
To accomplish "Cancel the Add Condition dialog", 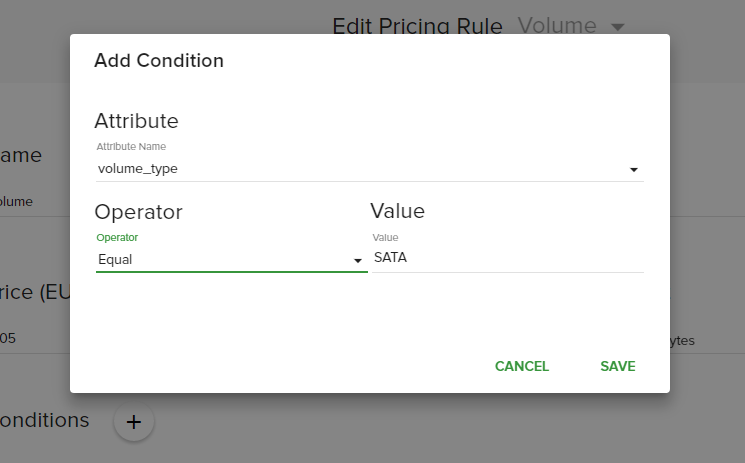I will (522, 366).
